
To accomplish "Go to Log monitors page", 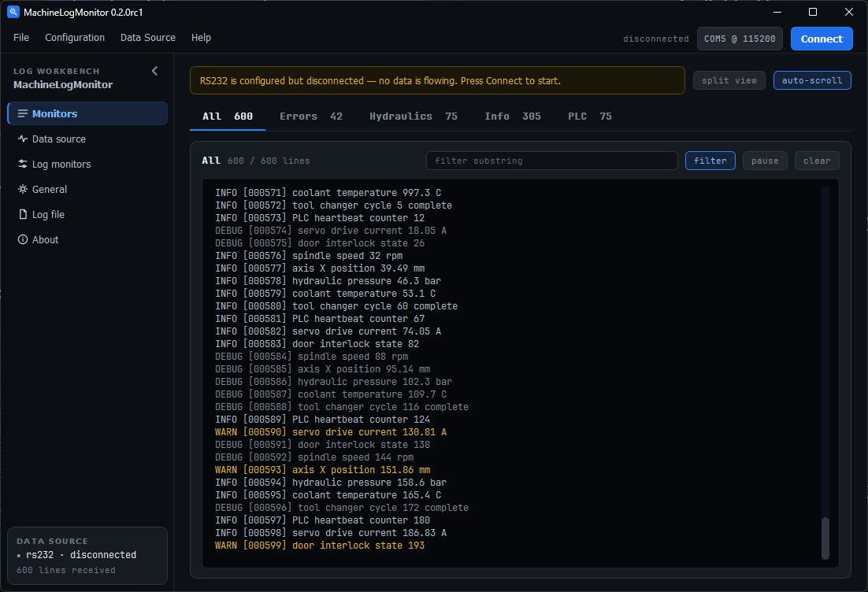I will [x=87, y=165].
